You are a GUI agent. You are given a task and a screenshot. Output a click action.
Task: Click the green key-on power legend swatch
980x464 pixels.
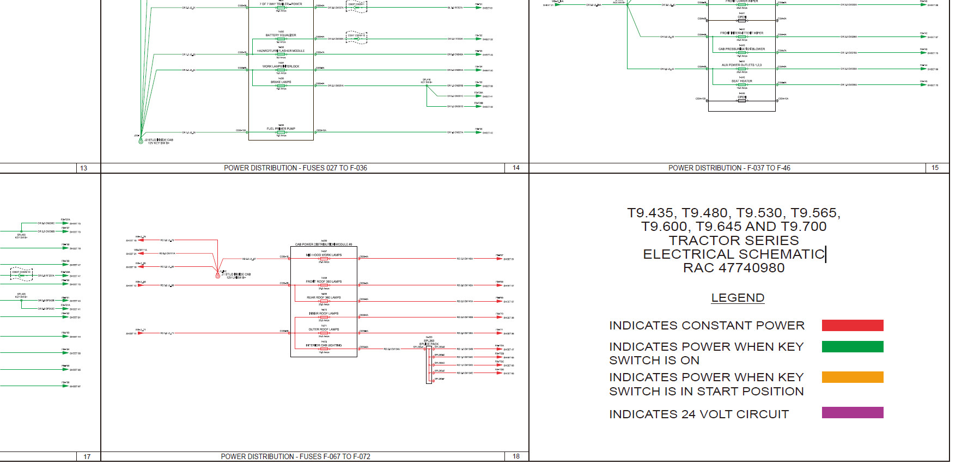tap(852, 347)
